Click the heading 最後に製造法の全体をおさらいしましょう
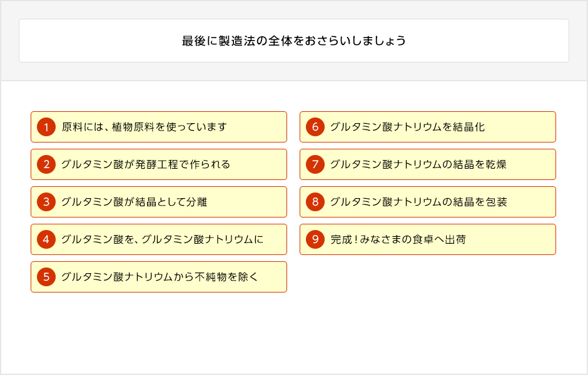The image size is (588, 375). click(x=294, y=41)
